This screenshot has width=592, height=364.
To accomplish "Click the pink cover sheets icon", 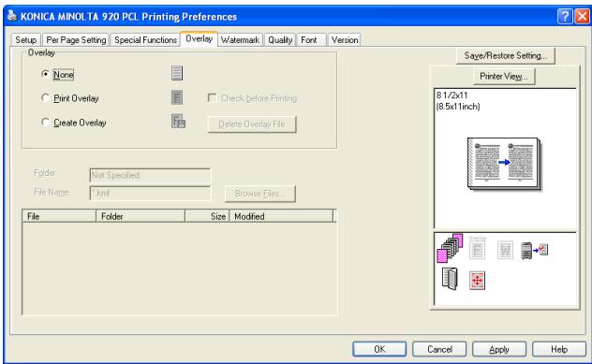I will point(450,248).
